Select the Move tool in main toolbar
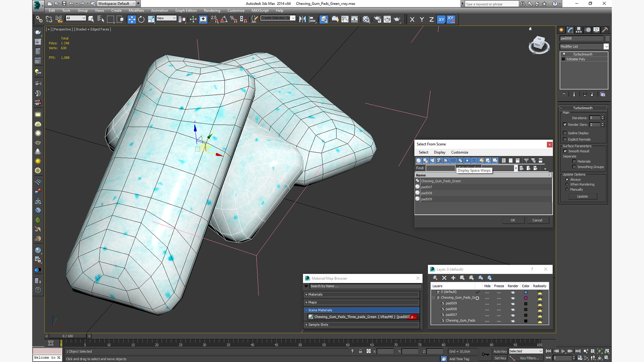Image resolution: width=644 pixels, height=362 pixels. pos(131,19)
